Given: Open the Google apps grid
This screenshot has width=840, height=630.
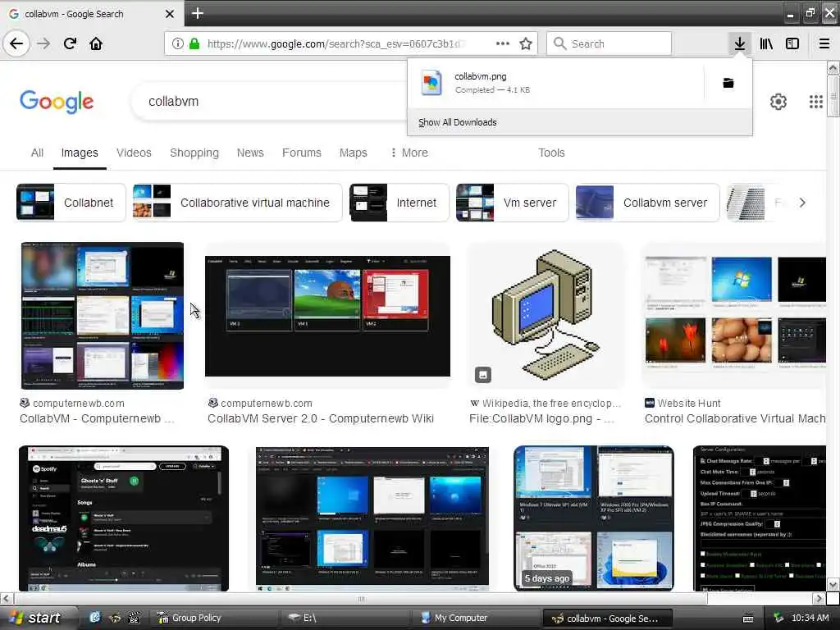Looking at the screenshot, I should 816,101.
